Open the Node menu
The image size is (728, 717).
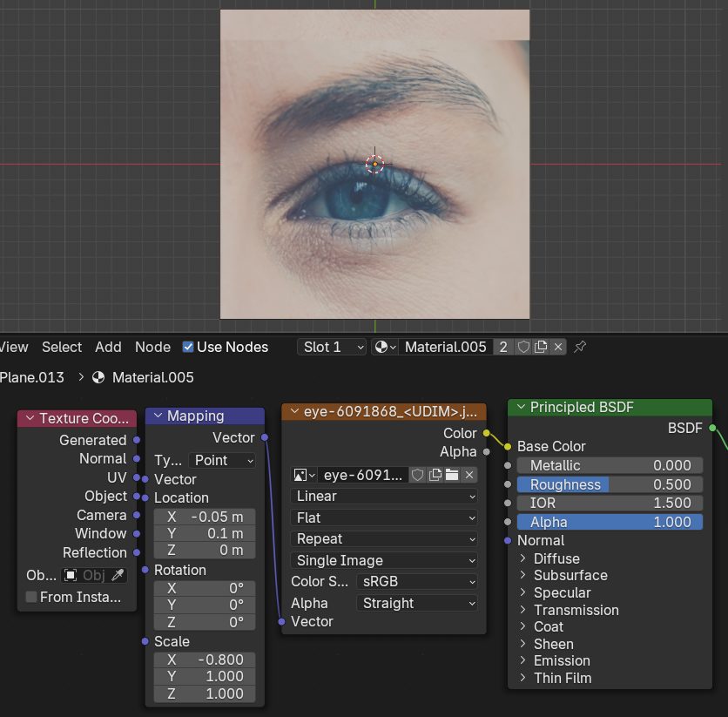pos(152,347)
